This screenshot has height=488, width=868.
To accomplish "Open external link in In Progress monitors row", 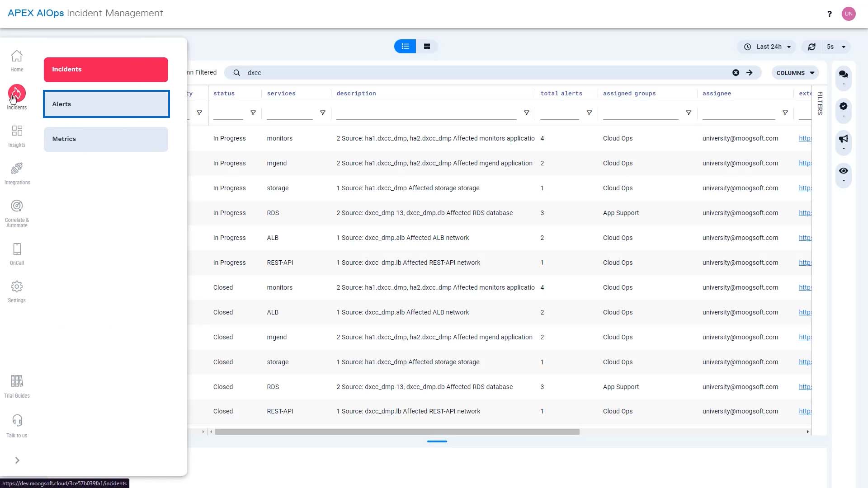I will (x=805, y=138).
